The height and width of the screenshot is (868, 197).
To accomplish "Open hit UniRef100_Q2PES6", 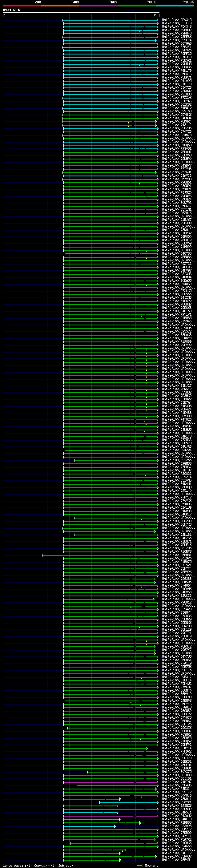I will coord(177,37).
